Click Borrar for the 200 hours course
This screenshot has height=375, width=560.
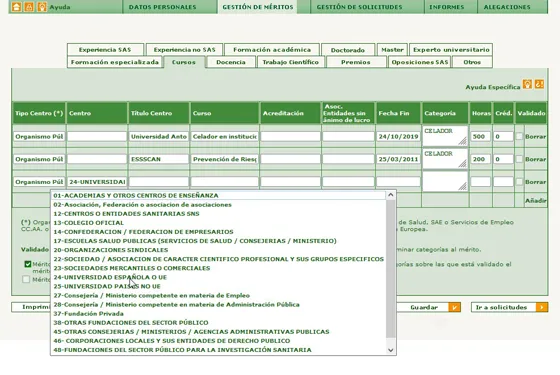coord(535,159)
